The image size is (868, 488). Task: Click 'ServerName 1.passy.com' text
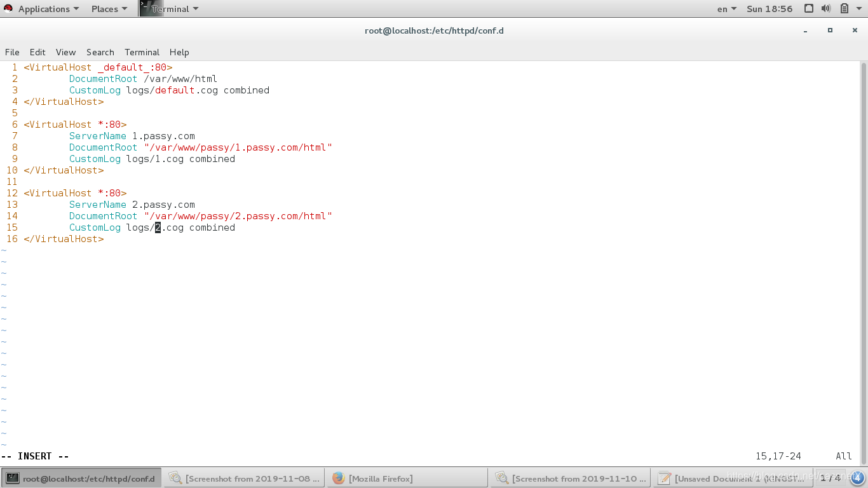[132, 136]
